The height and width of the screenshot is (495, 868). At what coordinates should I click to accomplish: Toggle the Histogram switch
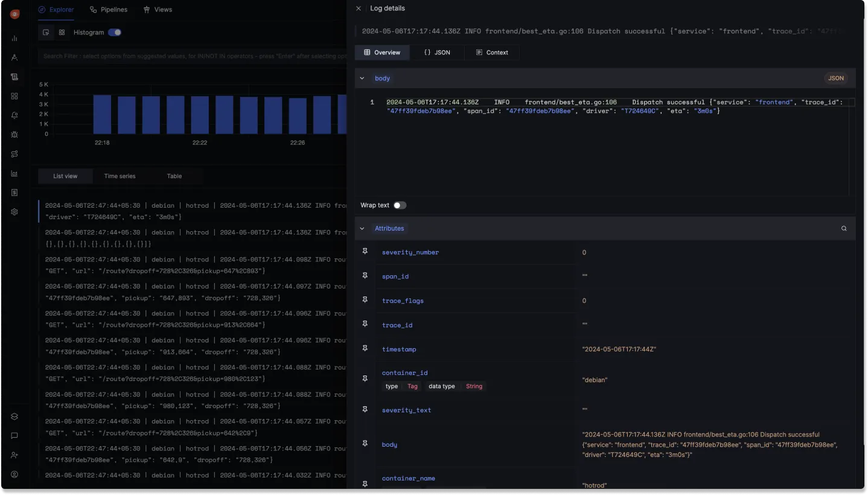pyautogui.click(x=115, y=33)
